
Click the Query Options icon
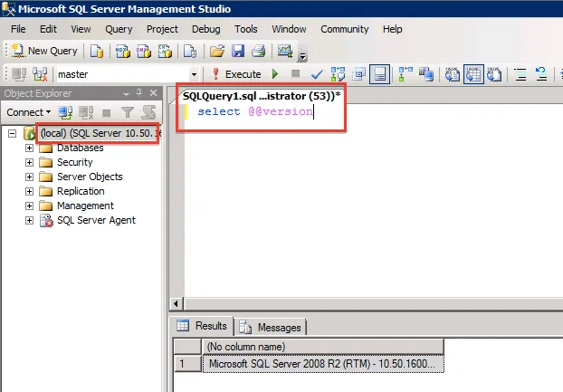[359, 74]
